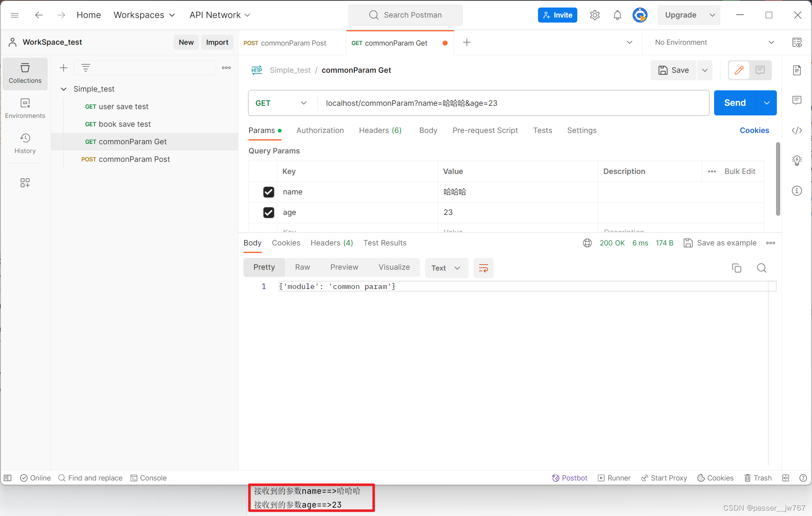The height and width of the screenshot is (516, 812).
Task: Click the Invite button
Action: pos(558,15)
